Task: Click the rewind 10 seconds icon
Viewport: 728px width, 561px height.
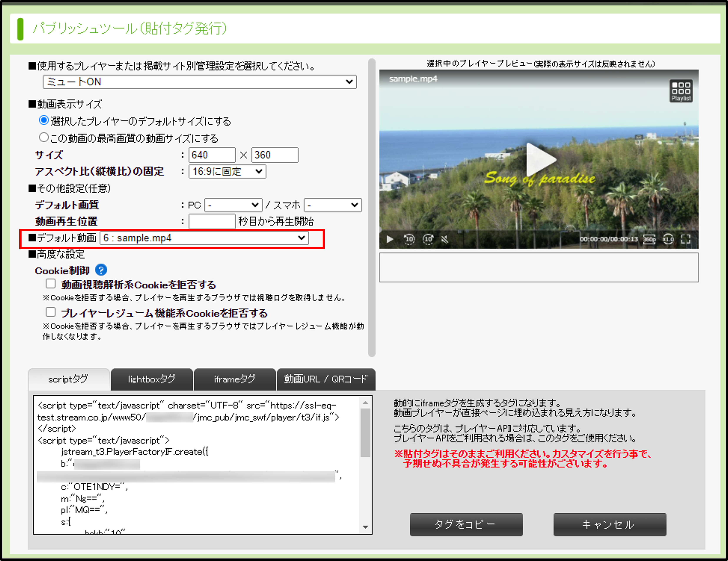Action: point(409,239)
